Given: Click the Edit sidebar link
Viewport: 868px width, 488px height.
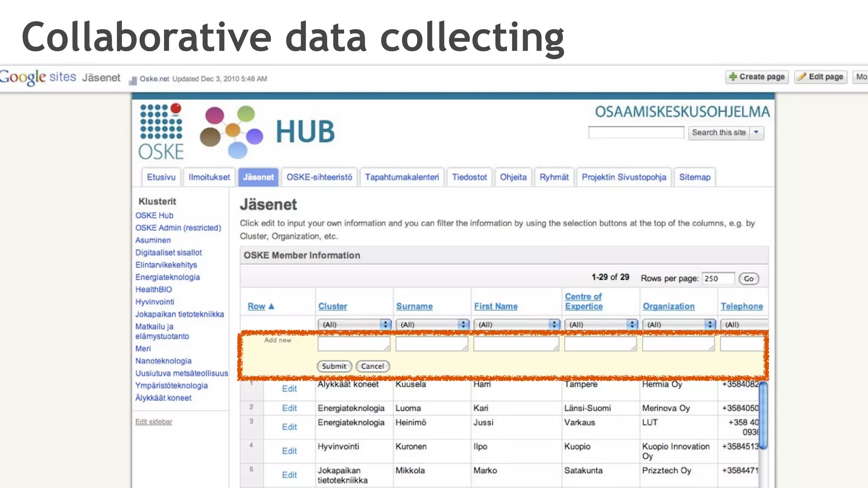Looking at the screenshot, I should 153,421.
